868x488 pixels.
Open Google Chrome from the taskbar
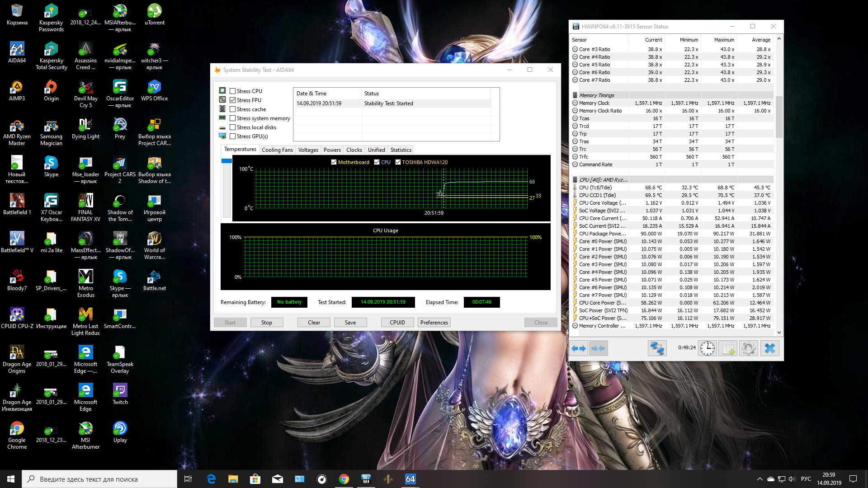click(344, 479)
